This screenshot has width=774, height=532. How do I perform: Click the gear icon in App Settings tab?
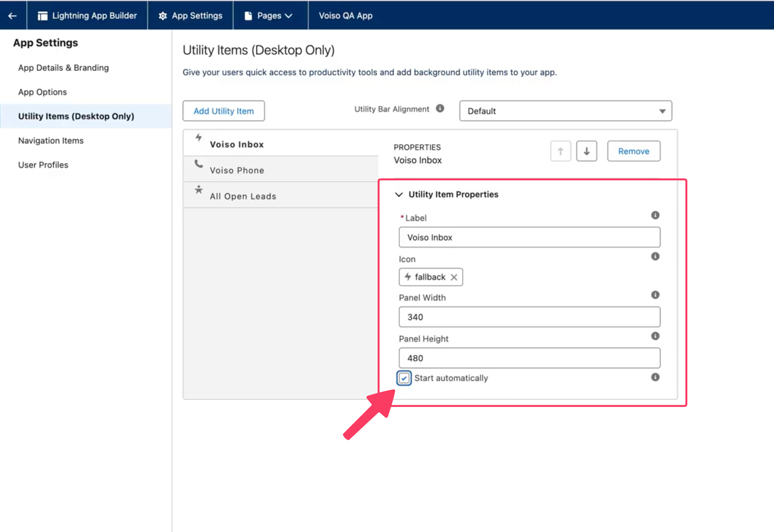tap(163, 16)
